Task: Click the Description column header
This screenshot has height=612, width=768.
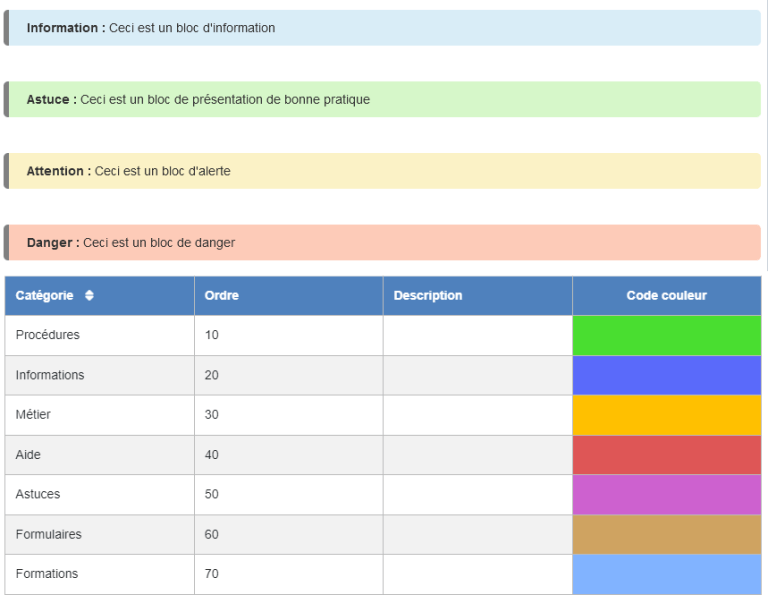Action: [x=428, y=296]
